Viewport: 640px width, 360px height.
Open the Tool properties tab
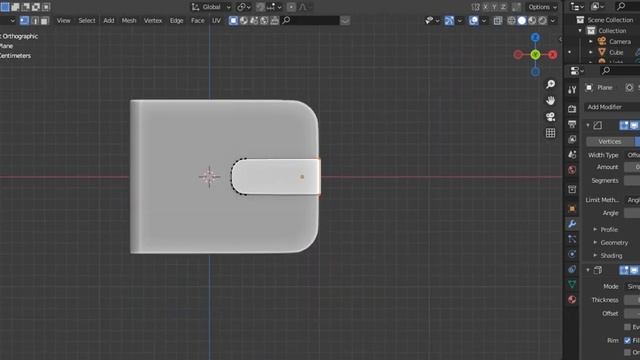(572, 90)
